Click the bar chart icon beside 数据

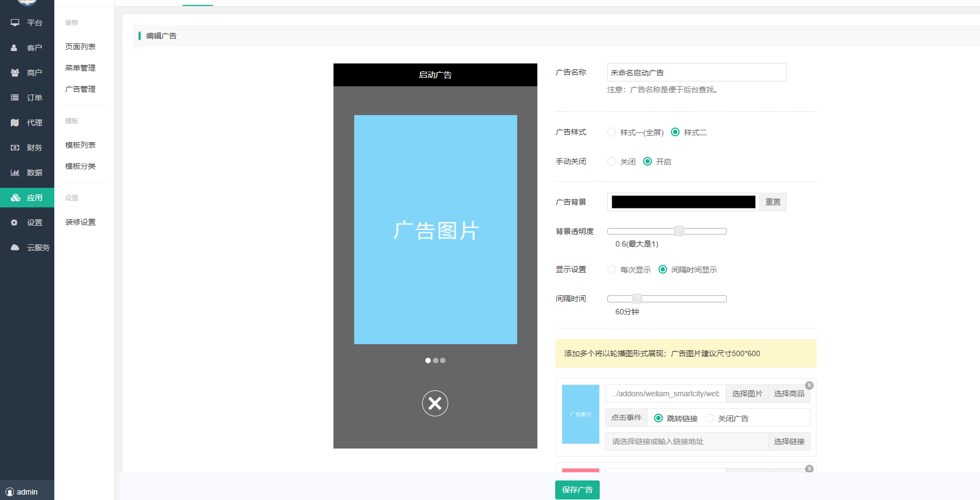(15, 173)
